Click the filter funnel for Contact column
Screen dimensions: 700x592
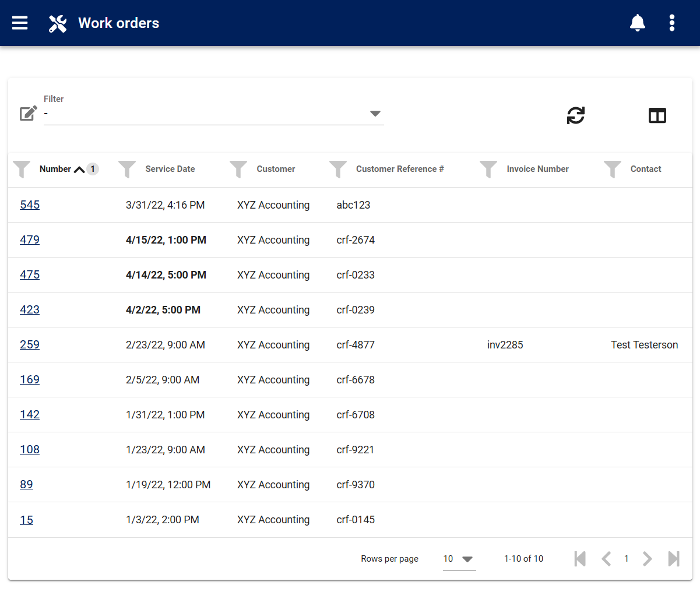(x=613, y=169)
